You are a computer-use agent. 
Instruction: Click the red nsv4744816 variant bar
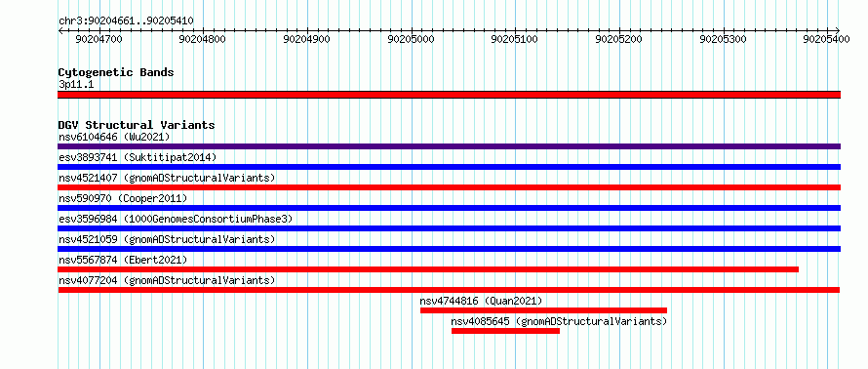(543, 310)
